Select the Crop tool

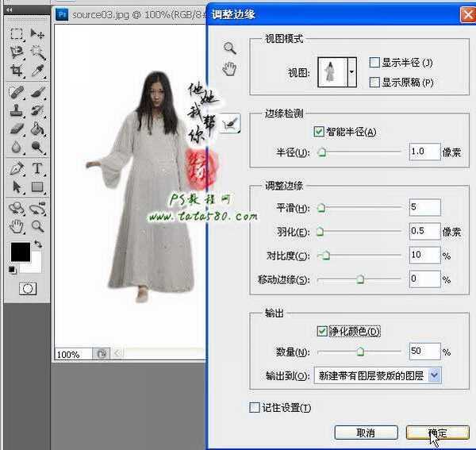pyautogui.click(x=17, y=71)
